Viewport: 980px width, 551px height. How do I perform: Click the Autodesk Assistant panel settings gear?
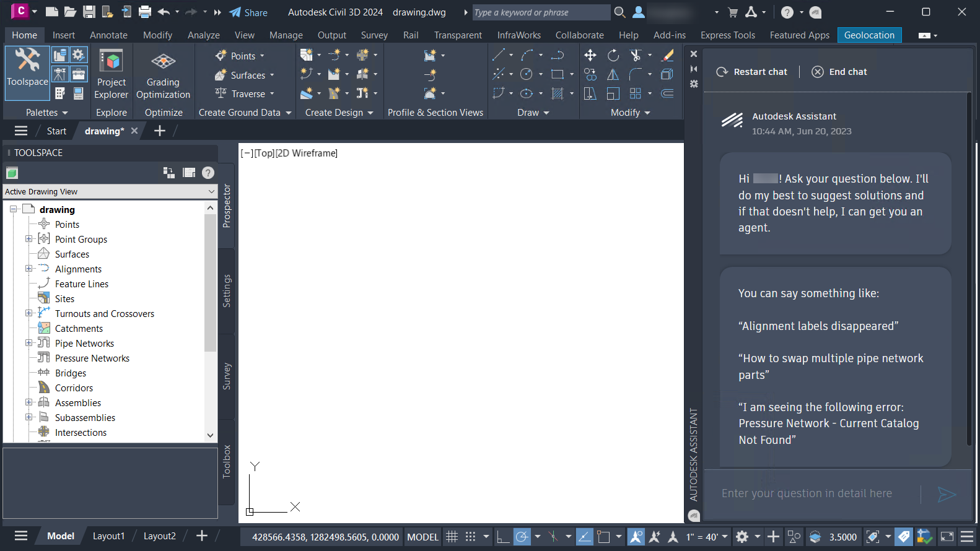pyautogui.click(x=694, y=84)
